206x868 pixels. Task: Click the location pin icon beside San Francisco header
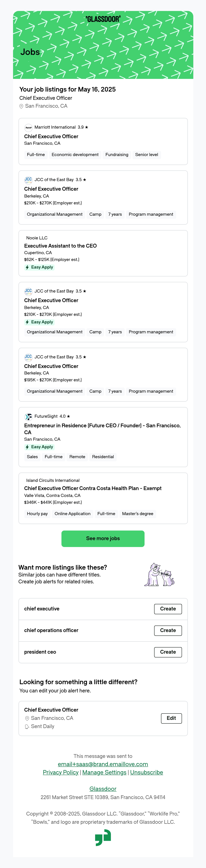[21, 106]
